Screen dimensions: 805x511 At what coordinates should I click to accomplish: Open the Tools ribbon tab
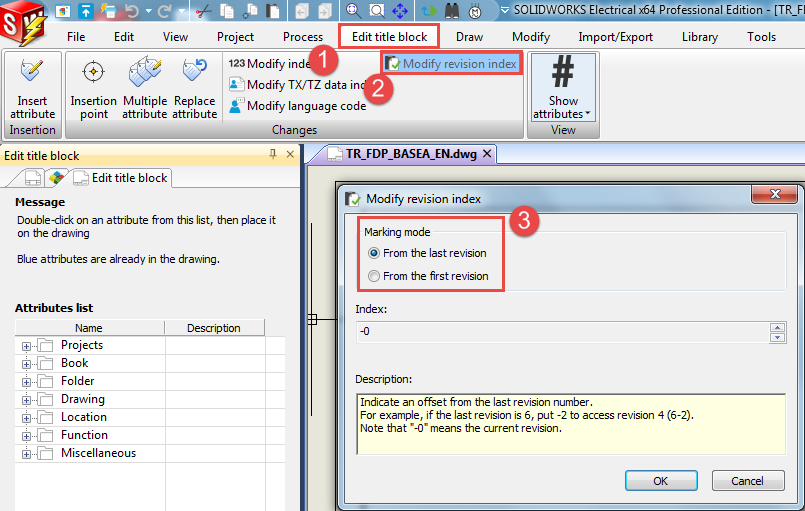761,37
